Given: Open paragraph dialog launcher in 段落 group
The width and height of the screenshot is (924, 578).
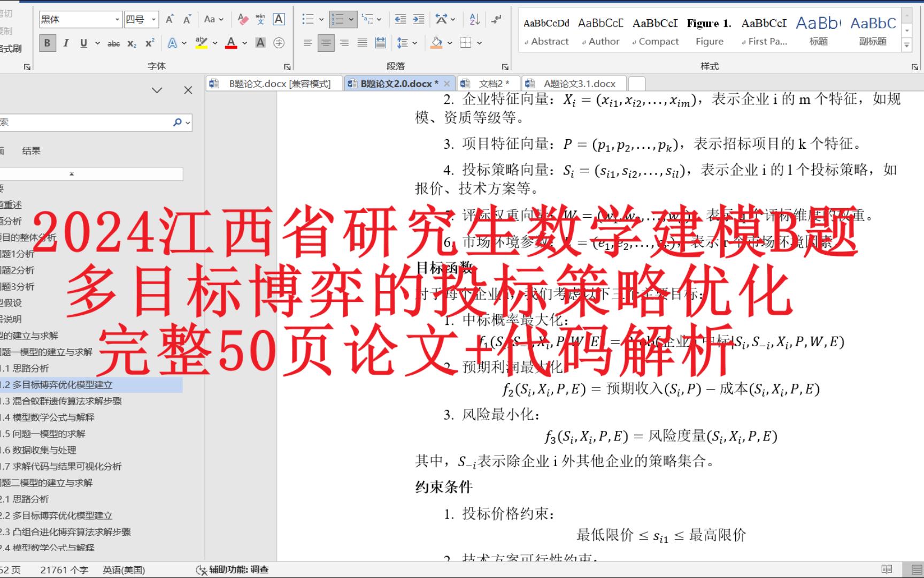Looking at the screenshot, I should (x=505, y=67).
